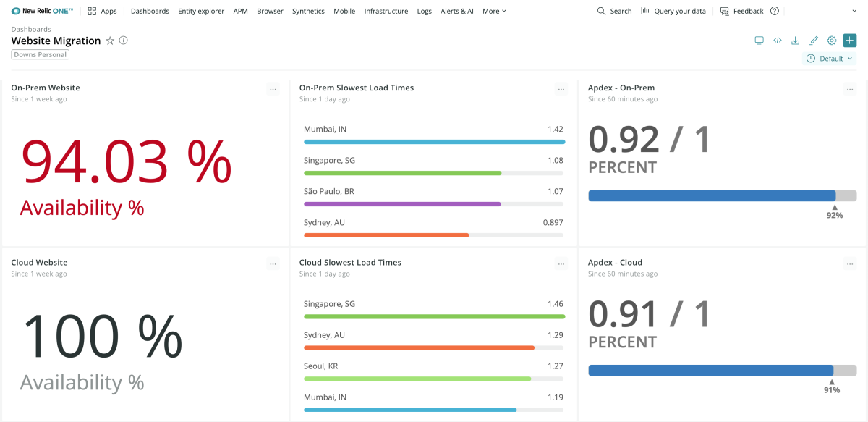
Task: Click the 0.897 value for Sydney, AU
Action: tap(553, 222)
